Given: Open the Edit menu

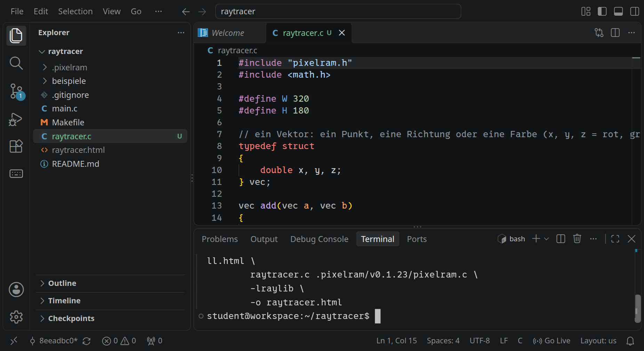Looking at the screenshot, I should pyautogui.click(x=41, y=11).
